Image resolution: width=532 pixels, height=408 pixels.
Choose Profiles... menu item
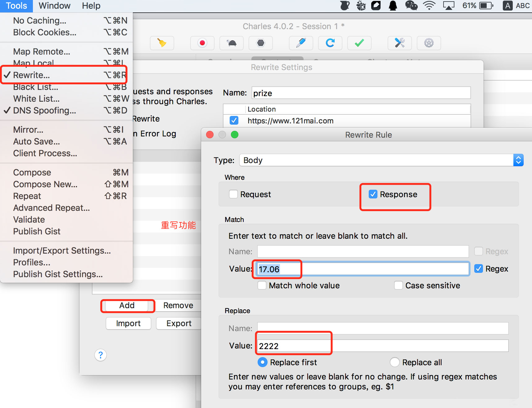tap(66, 262)
